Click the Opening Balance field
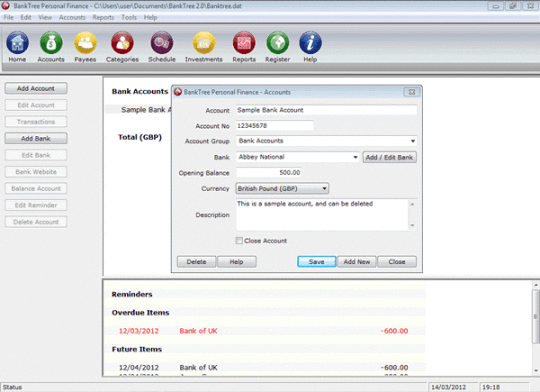 tap(269, 173)
